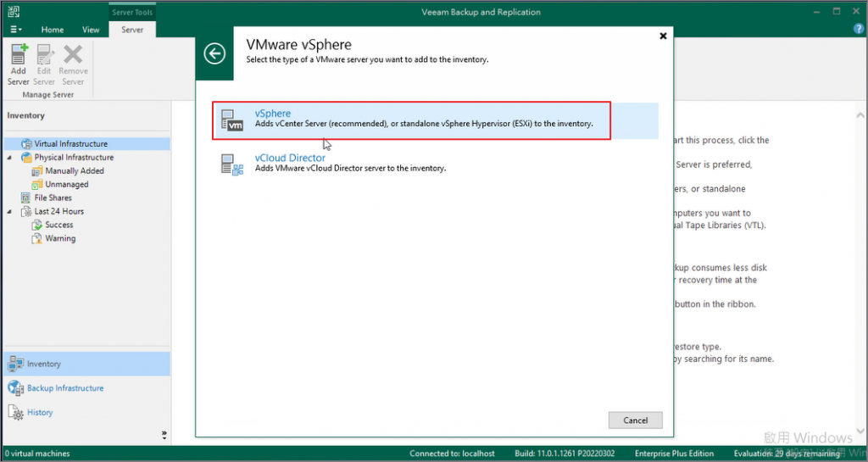Click the History pane icon
Image resolution: width=868 pixels, height=462 pixels.
tap(15, 412)
